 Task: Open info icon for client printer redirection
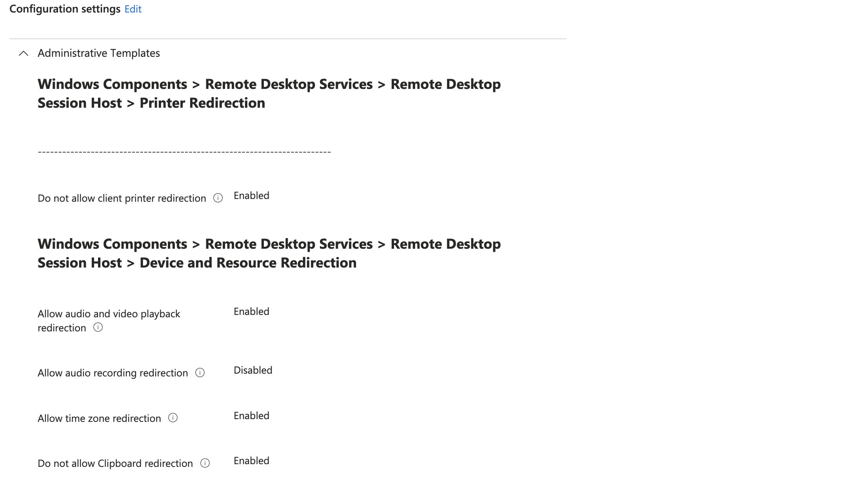pos(218,198)
